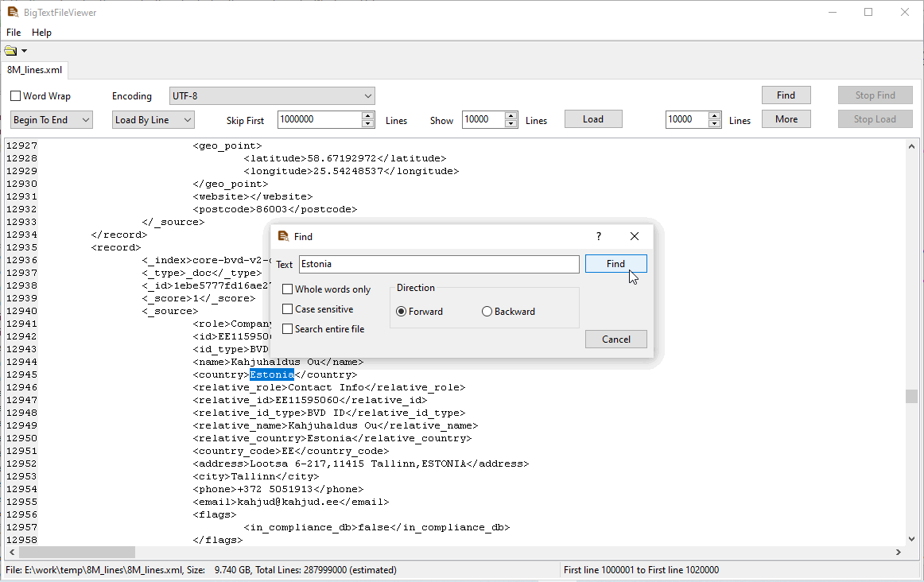
Task: Tick Search entire file checkbox
Action: (x=288, y=329)
